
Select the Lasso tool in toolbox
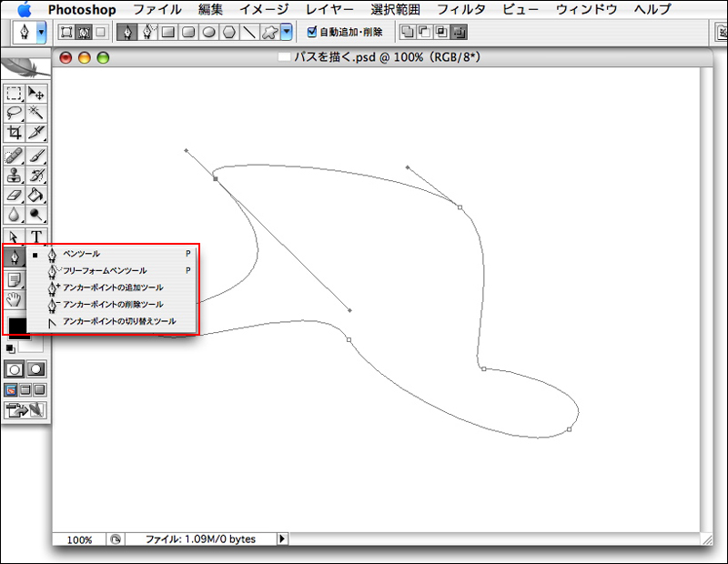pyautogui.click(x=14, y=112)
